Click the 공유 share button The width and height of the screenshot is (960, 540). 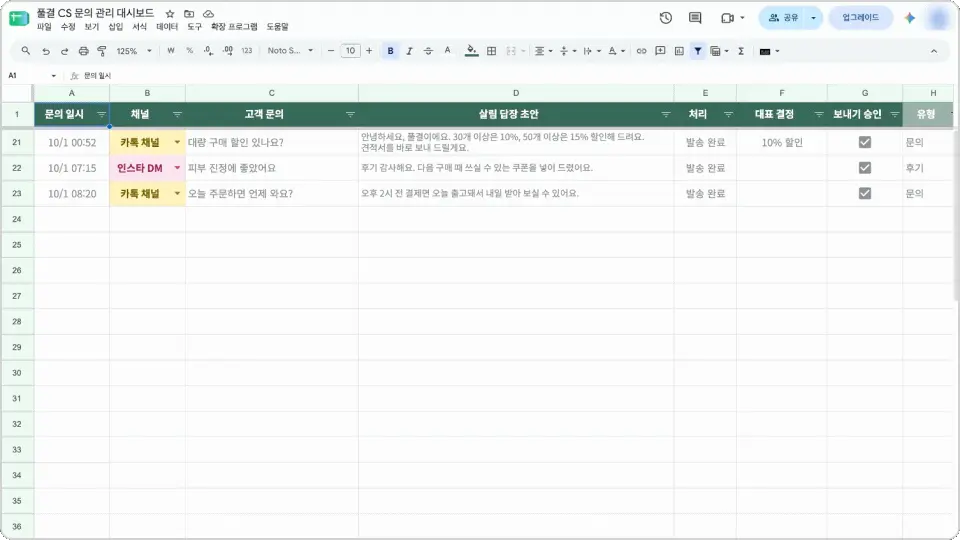tap(783, 18)
